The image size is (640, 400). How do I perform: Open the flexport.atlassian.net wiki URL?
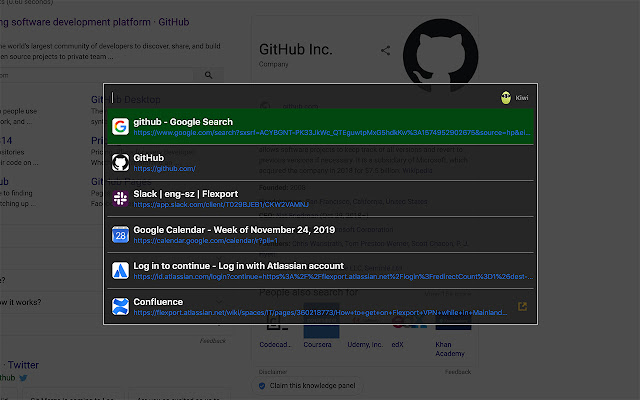coord(320,312)
